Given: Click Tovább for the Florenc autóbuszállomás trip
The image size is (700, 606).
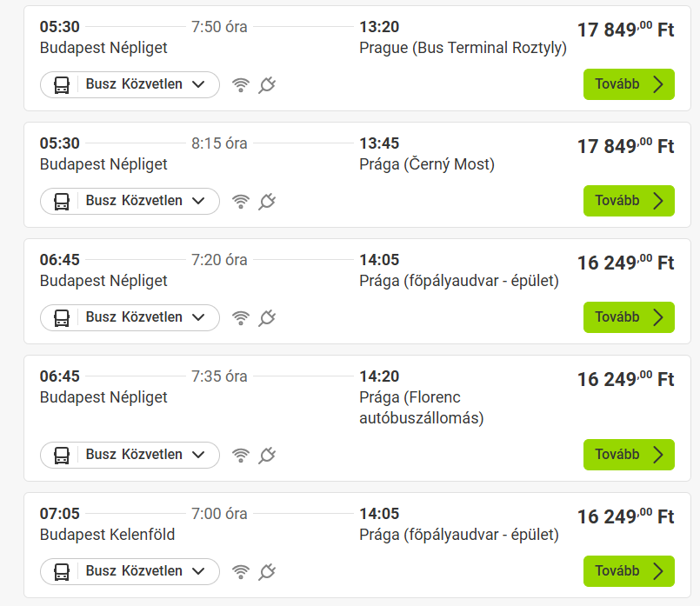Looking at the screenshot, I should click(x=628, y=454).
